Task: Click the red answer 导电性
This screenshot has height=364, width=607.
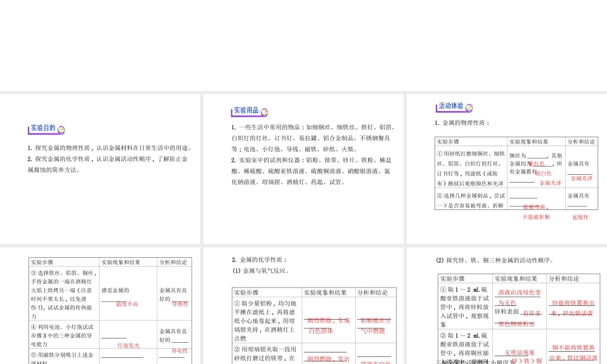Action: tap(180, 351)
